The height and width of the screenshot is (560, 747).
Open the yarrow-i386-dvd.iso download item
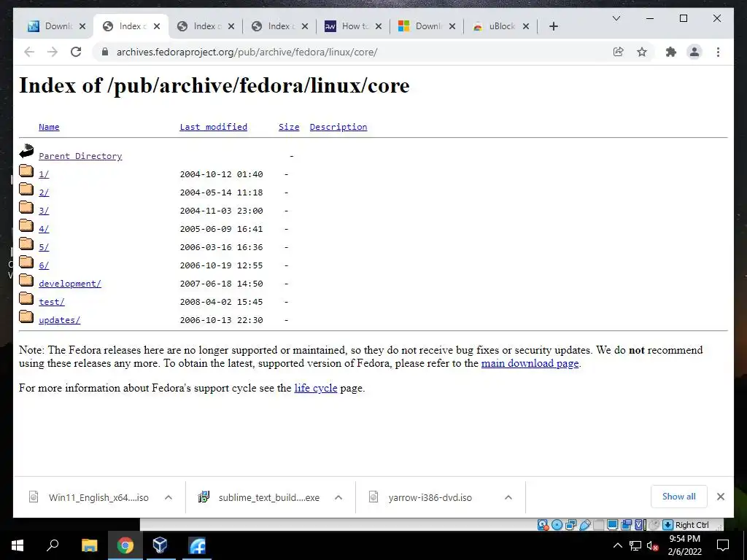click(x=430, y=497)
